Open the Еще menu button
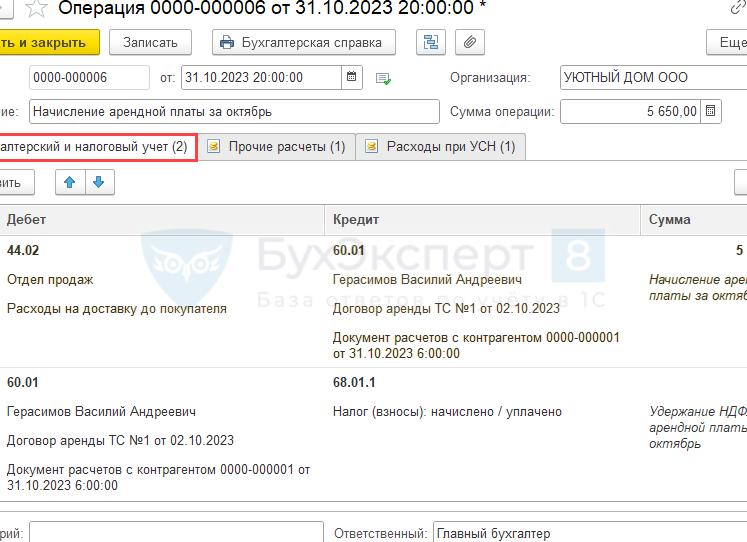The height and width of the screenshot is (542, 747). click(x=727, y=42)
